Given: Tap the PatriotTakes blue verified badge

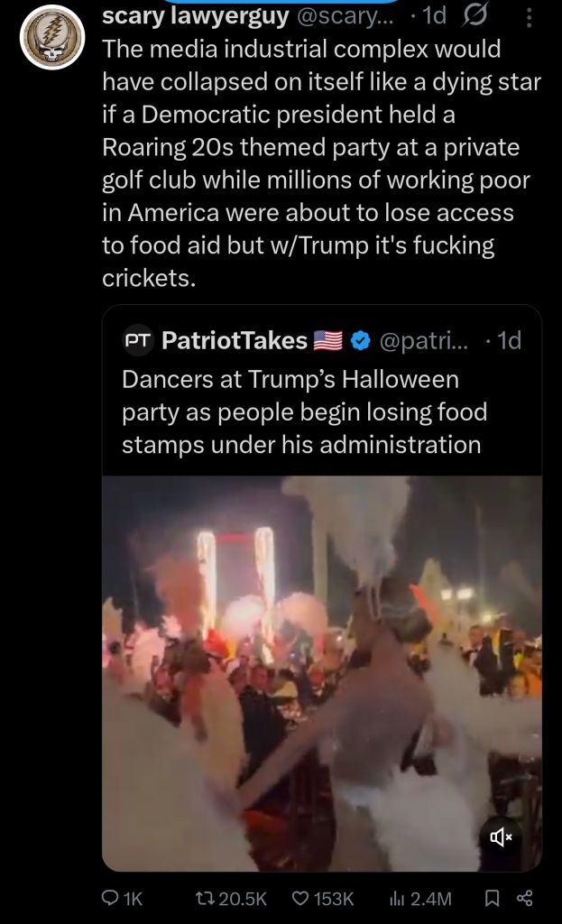Looking at the screenshot, I should click(x=360, y=340).
